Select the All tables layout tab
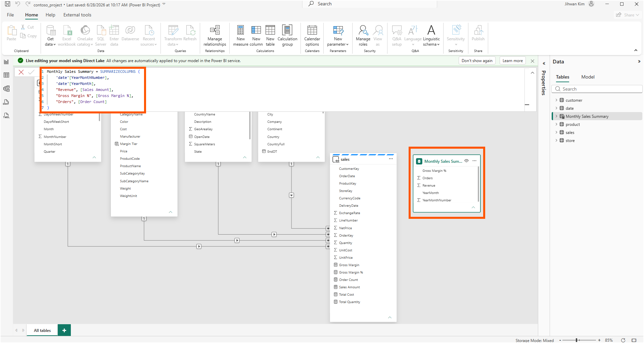 click(x=42, y=330)
